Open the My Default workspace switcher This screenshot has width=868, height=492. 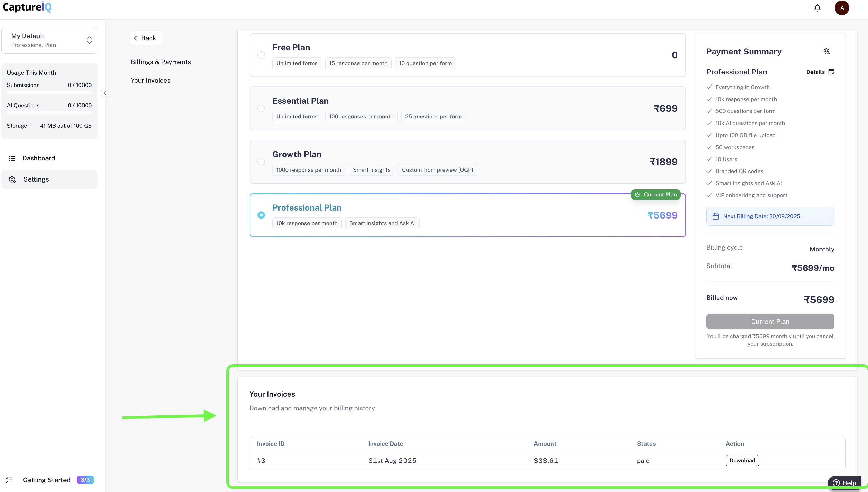coord(49,40)
